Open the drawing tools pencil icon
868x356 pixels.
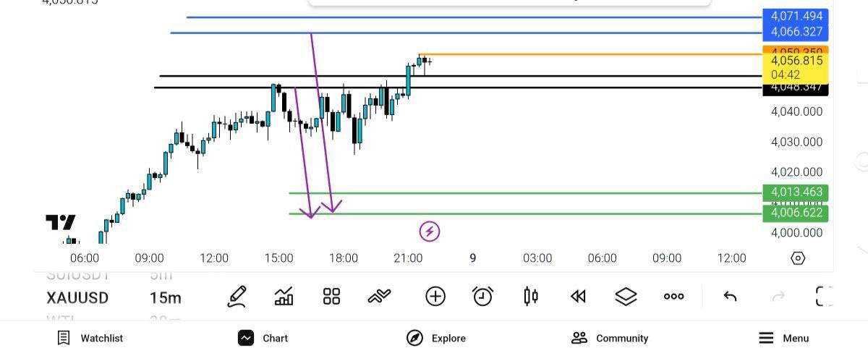pos(237,296)
